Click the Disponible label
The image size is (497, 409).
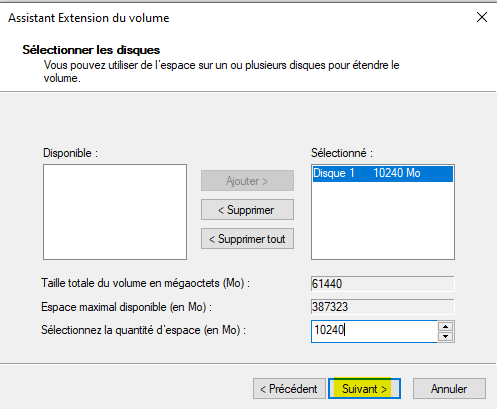point(70,153)
